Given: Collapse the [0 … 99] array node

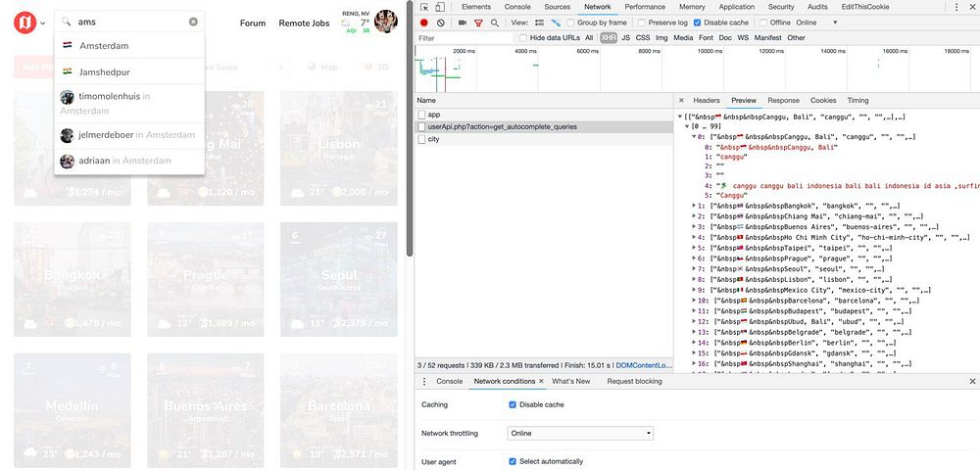Looking at the screenshot, I should 688,126.
